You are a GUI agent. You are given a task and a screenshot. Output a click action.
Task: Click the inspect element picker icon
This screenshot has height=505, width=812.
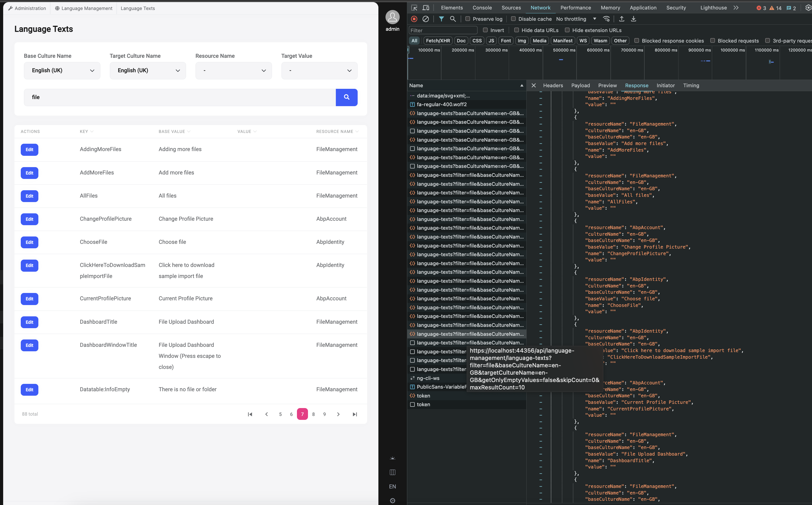(414, 8)
